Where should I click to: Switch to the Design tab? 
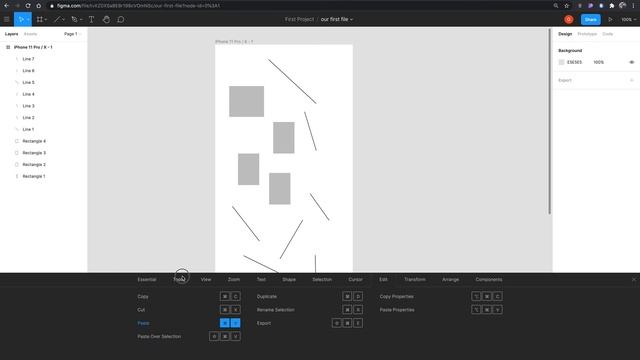pos(565,34)
